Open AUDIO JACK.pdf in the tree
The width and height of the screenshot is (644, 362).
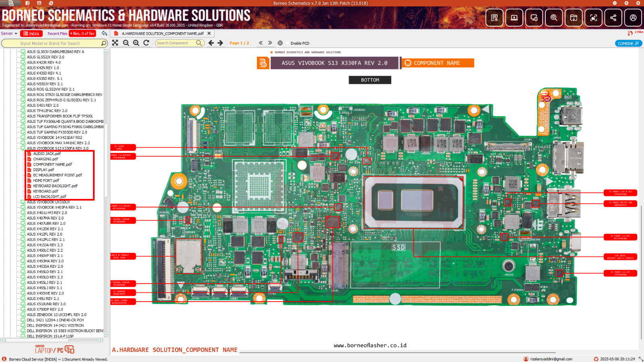pyautogui.click(x=47, y=154)
